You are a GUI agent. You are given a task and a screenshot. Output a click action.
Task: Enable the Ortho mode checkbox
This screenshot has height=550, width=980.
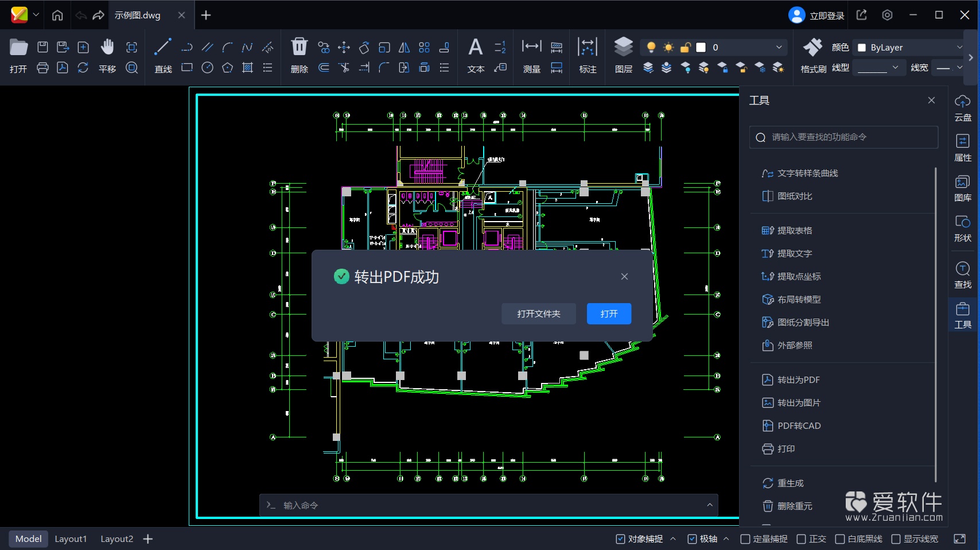[x=802, y=539]
